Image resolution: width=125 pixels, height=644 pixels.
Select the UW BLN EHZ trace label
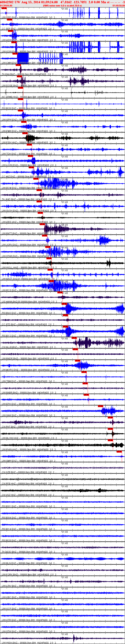[28, 563]
